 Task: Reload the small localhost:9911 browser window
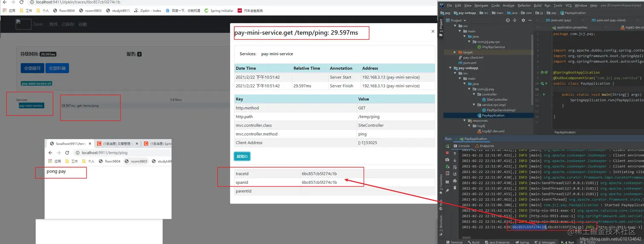point(67,153)
